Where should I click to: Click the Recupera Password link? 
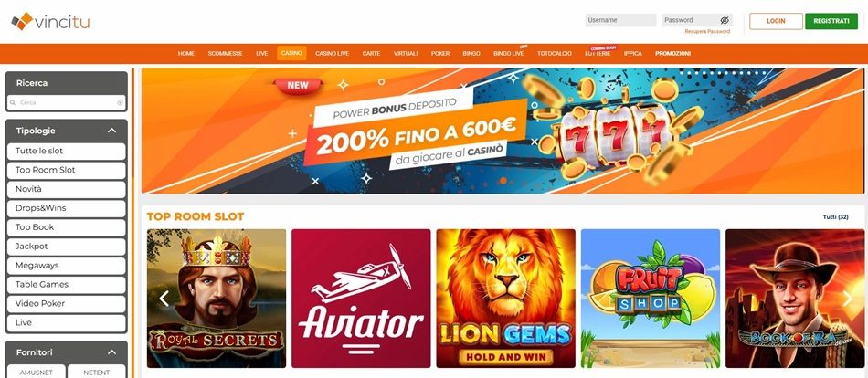pyautogui.click(x=707, y=32)
